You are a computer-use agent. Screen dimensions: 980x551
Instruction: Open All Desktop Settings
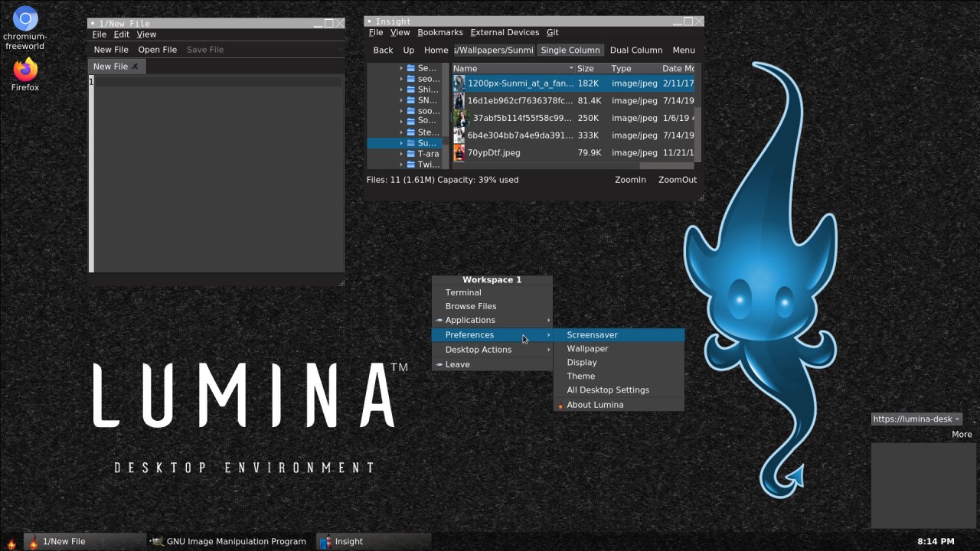619,390
